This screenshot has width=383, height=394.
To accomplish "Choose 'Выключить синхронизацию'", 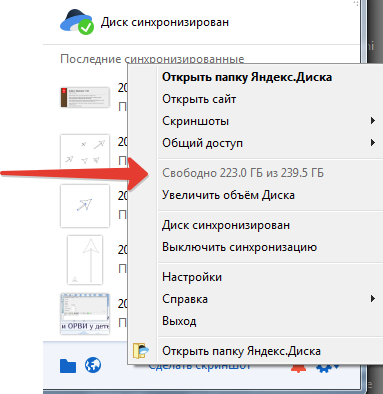I will (x=271, y=247).
